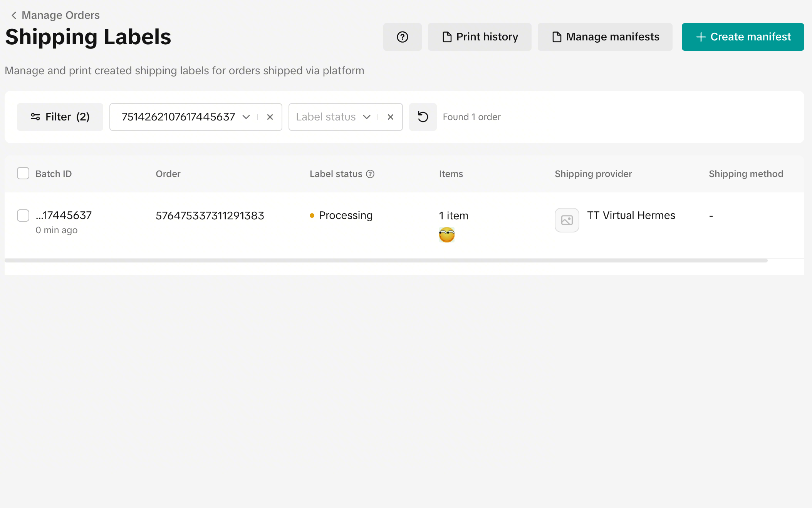The width and height of the screenshot is (812, 508).
Task: Click Label status column info icon
Action: pyautogui.click(x=370, y=174)
